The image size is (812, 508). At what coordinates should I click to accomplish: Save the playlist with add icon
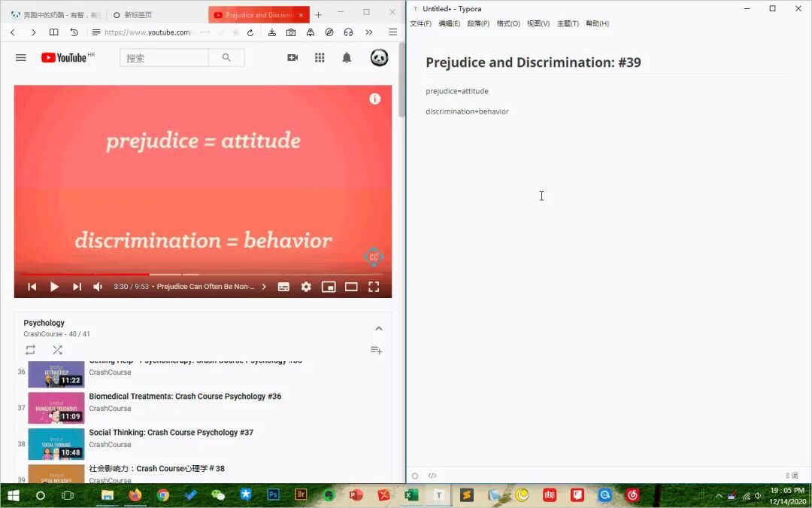[377, 351]
